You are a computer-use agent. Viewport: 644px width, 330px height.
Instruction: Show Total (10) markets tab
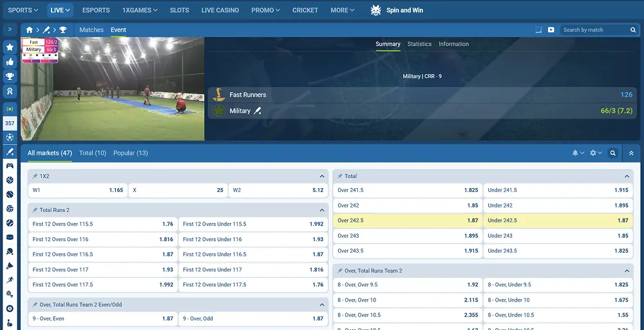tap(93, 153)
